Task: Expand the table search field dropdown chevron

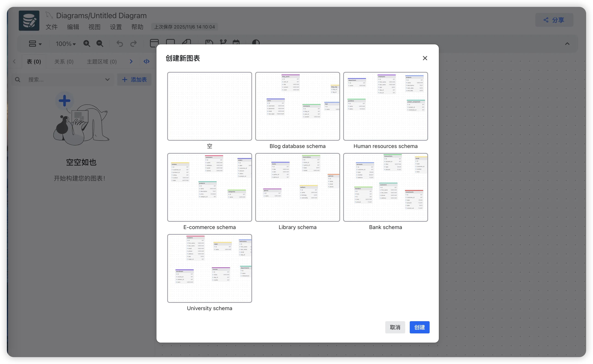Action: point(108,80)
